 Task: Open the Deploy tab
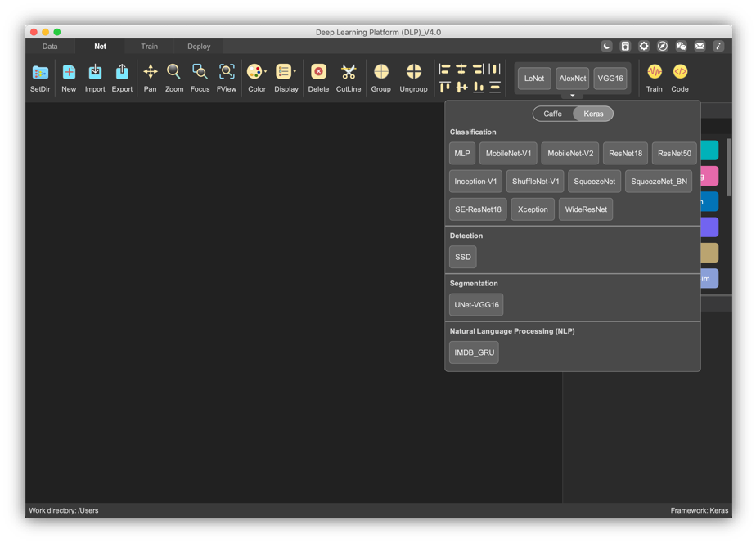tap(198, 47)
